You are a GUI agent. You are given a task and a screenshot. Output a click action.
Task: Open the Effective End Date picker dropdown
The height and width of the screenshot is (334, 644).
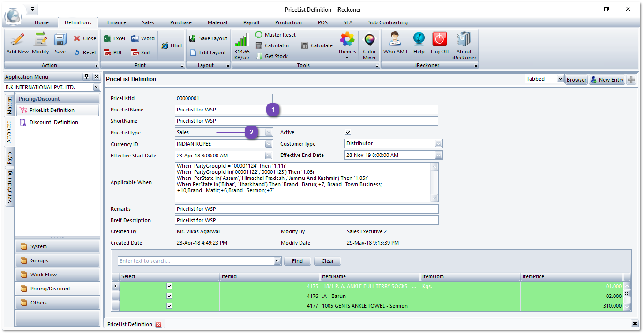(x=438, y=156)
